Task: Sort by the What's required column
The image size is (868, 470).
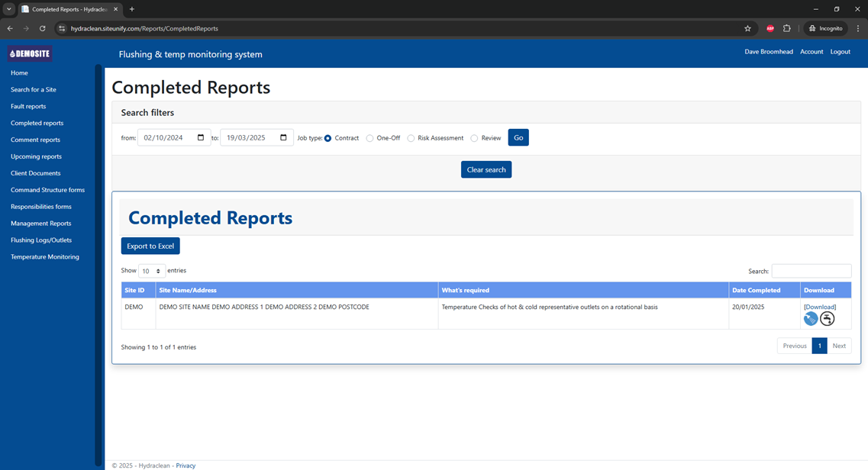Action: [583, 290]
